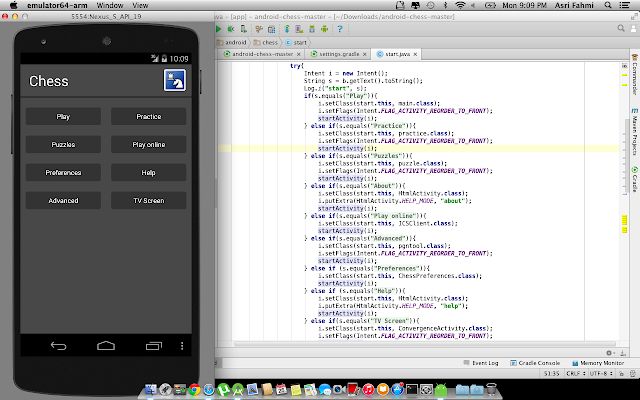Viewport: 640px width, 400px height.
Task: Open iTunes from the Dock
Action: pos(368,390)
